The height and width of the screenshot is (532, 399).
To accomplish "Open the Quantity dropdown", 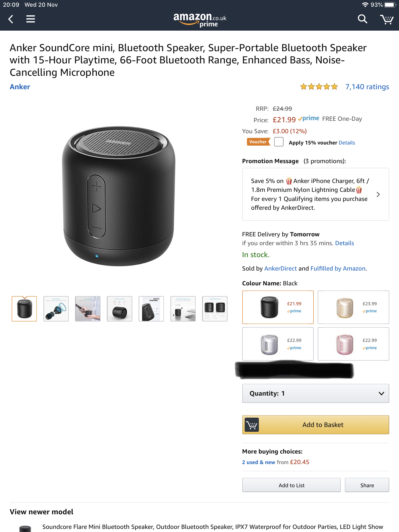I will 316,393.
